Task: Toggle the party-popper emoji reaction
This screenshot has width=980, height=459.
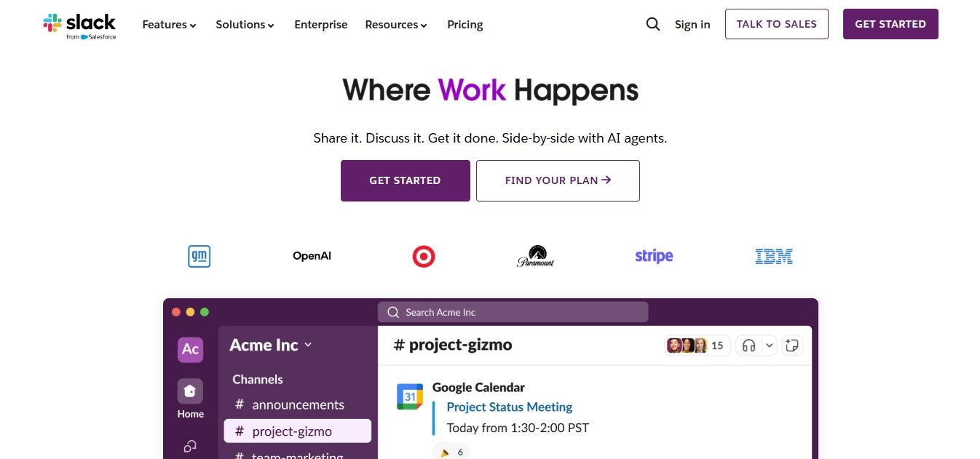Action: 451,451
